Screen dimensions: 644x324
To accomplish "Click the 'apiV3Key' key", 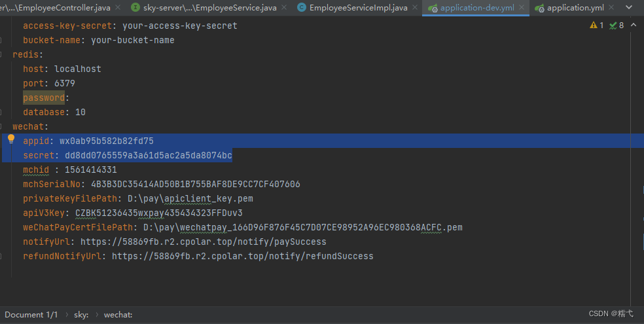I will (x=44, y=213).
